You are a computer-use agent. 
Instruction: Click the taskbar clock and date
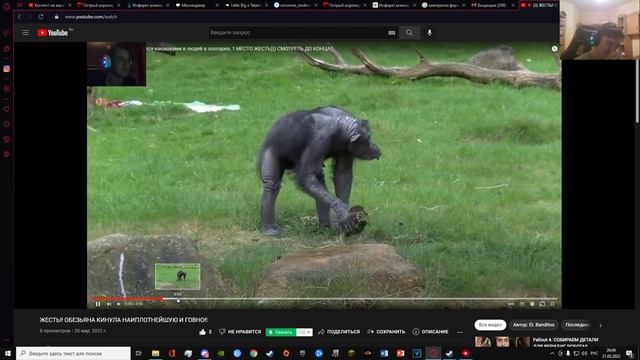pos(611,353)
